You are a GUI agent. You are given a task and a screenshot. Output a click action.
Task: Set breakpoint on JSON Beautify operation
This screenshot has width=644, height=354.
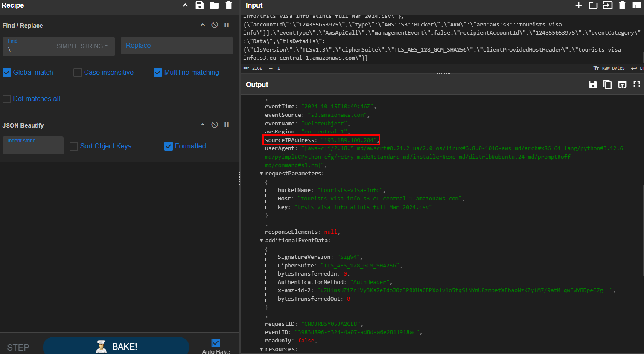click(227, 125)
